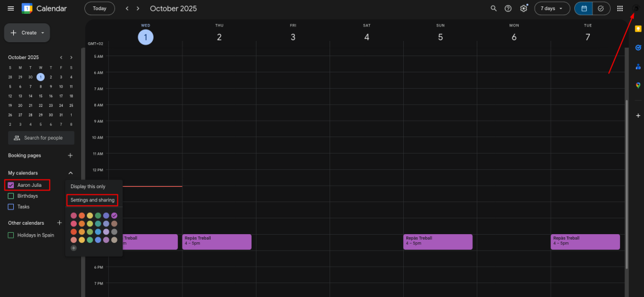
Task: Open Google Tasks side panel icon
Action: 638,47
